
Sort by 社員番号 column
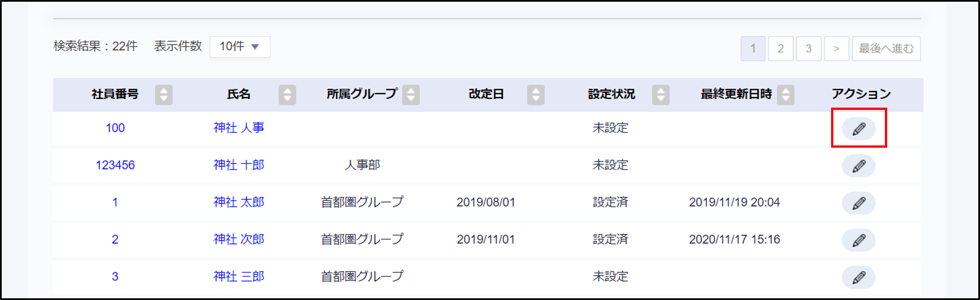tap(163, 94)
